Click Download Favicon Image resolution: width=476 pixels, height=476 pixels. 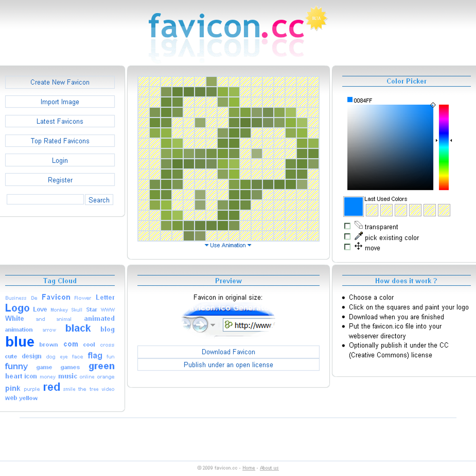coord(228,352)
